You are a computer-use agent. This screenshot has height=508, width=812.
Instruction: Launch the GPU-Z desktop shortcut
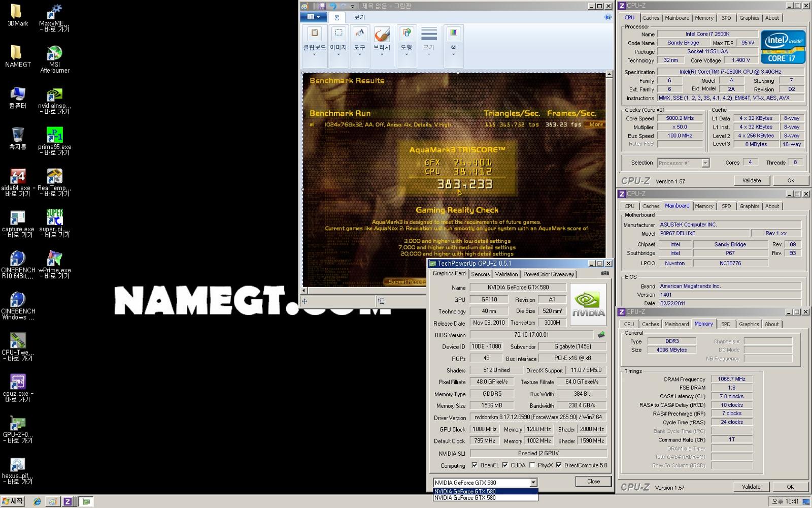pyautogui.click(x=17, y=430)
